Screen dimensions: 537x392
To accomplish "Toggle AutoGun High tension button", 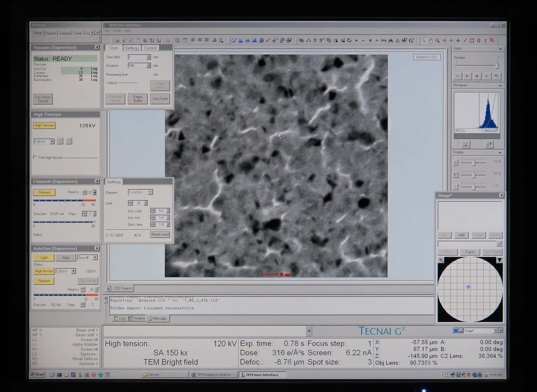I will point(44,271).
